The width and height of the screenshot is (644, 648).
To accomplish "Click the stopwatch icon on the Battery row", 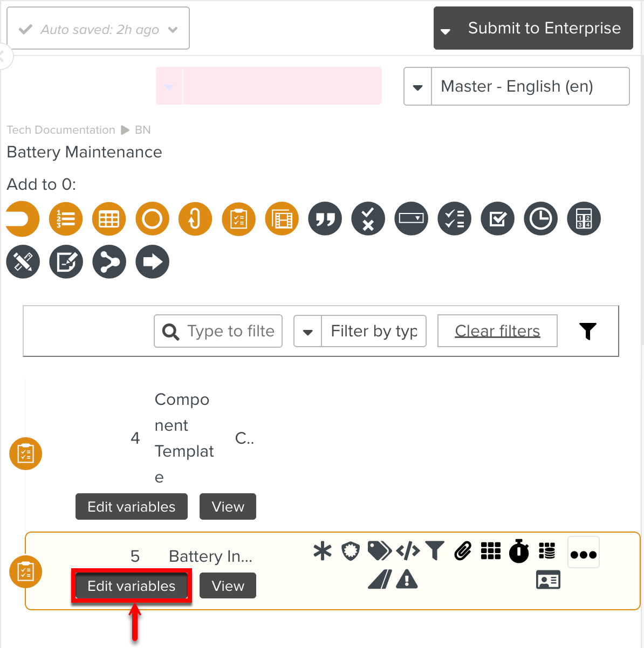I will 519,551.
